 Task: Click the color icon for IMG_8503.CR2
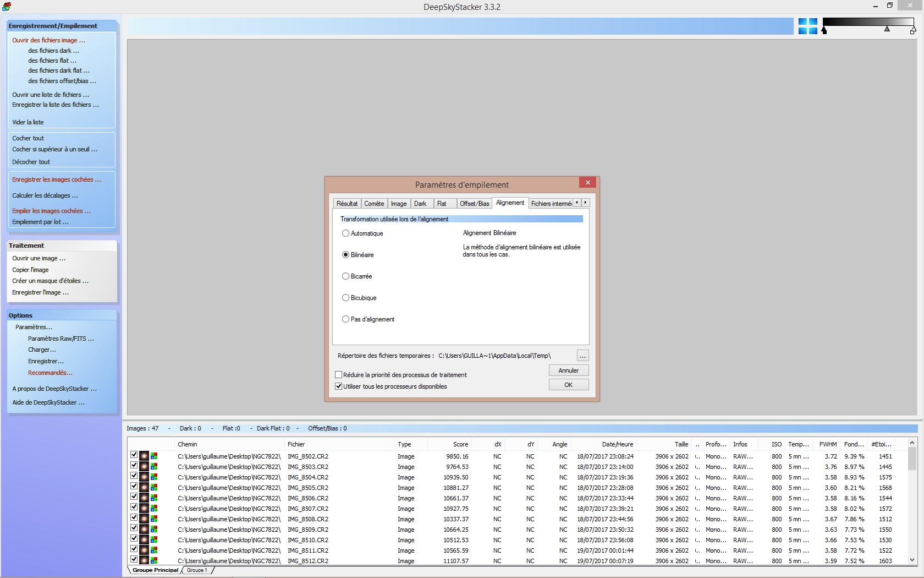(x=154, y=466)
